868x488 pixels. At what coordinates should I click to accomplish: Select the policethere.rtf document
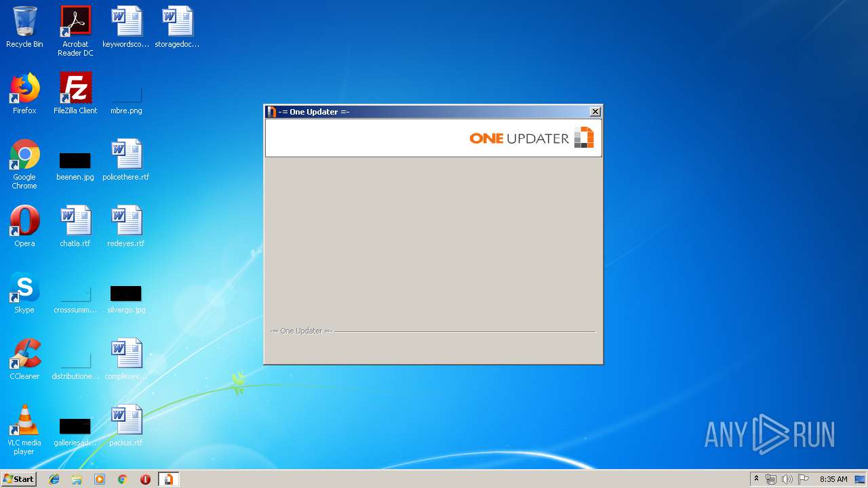click(x=126, y=160)
